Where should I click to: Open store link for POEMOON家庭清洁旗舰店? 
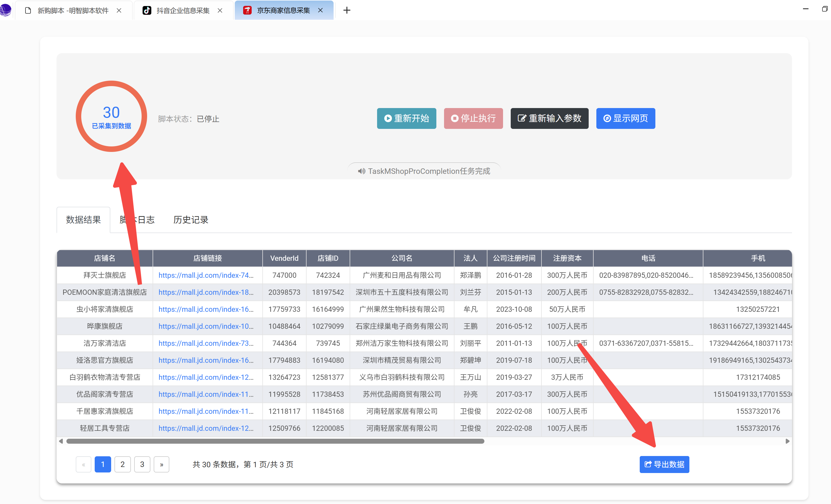tap(206, 292)
